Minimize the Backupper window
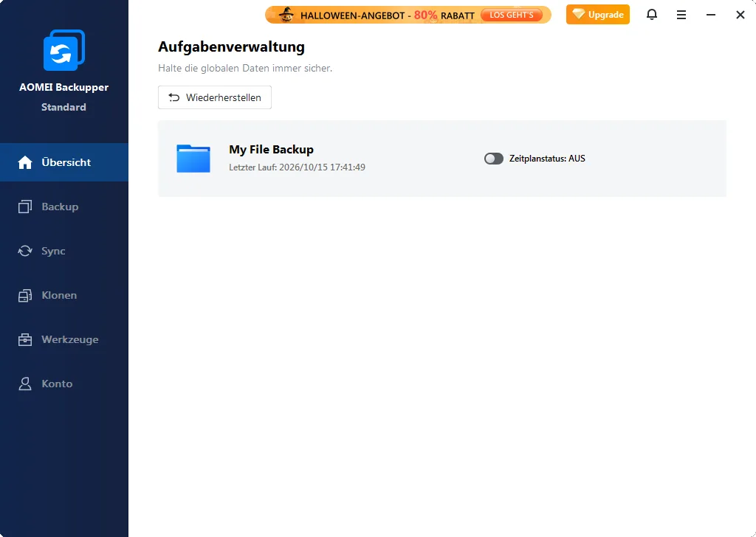 (x=711, y=15)
